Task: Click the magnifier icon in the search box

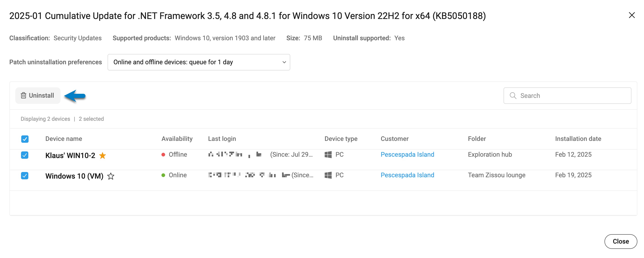Action: (x=513, y=95)
